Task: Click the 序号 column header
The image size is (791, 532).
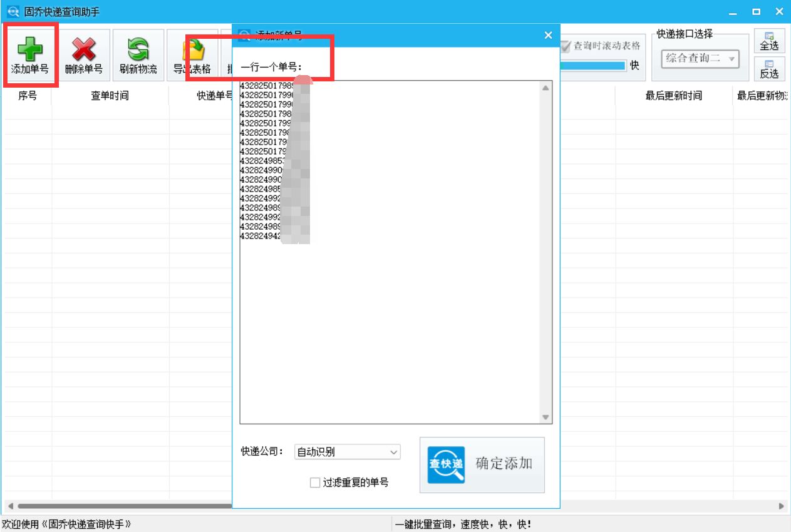Action: click(x=28, y=96)
